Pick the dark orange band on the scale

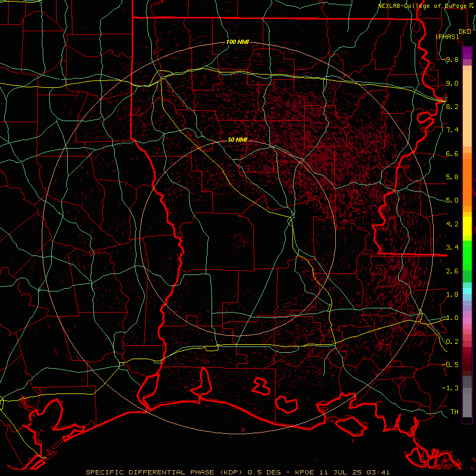pos(467,182)
